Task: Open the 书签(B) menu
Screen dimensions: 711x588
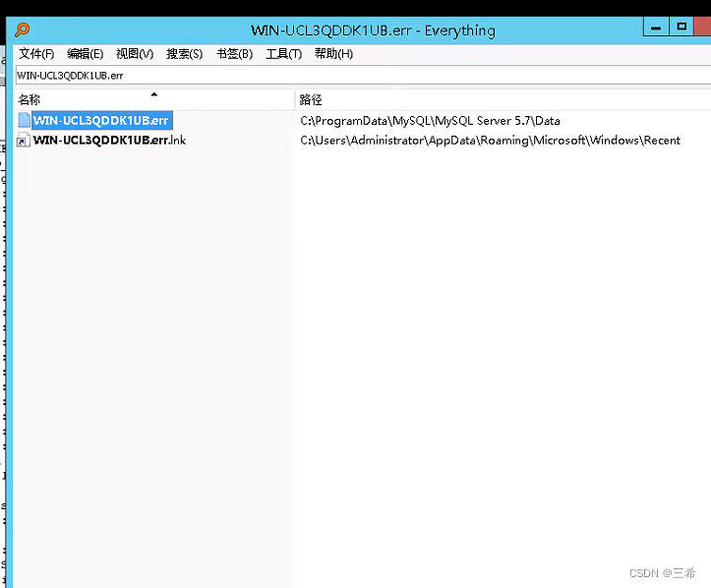Action: [x=234, y=54]
